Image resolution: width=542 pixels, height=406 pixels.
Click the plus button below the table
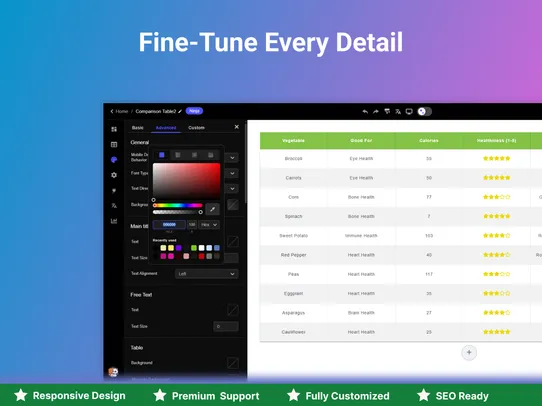pyautogui.click(x=469, y=352)
